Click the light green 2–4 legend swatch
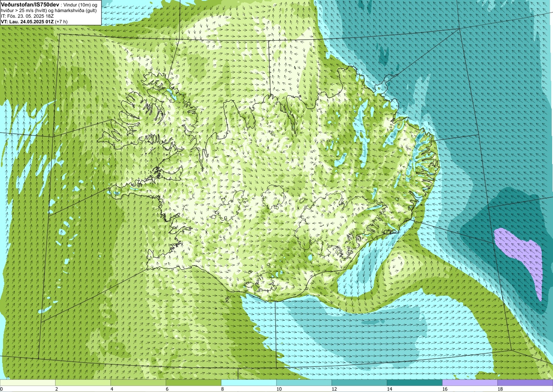This screenshot has height=392, width=553. pyautogui.click(x=83, y=383)
